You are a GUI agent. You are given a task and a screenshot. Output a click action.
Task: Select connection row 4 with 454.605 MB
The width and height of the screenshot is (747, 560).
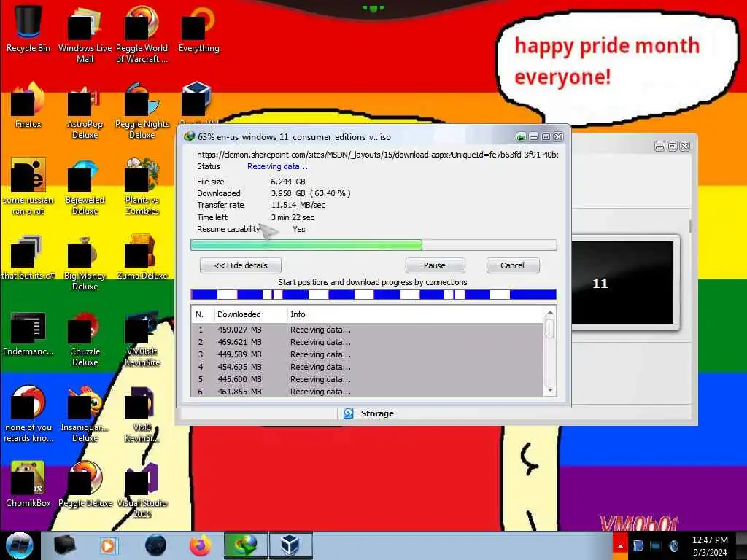(368, 367)
